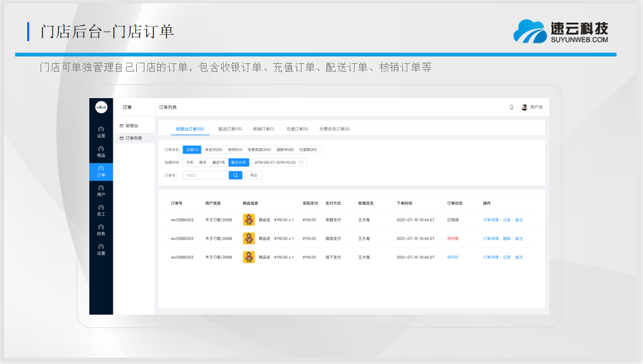Click the 订单号 search input field

tap(206, 175)
